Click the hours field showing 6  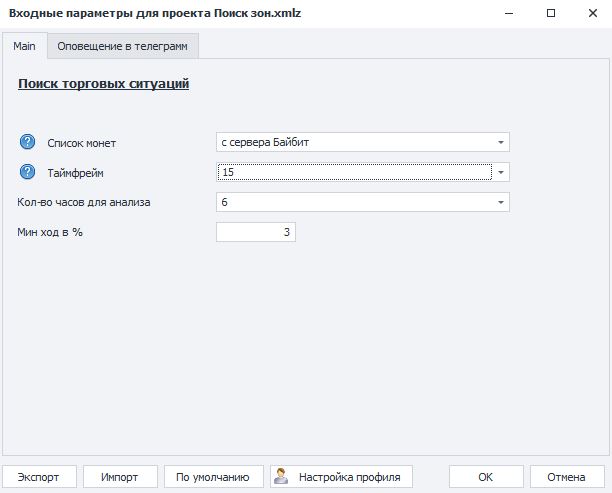tap(354, 202)
